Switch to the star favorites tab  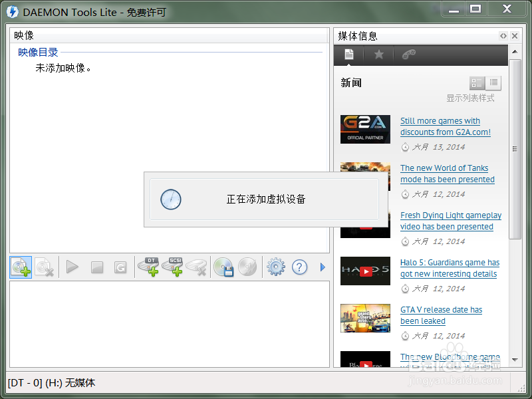[x=378, y=55]
